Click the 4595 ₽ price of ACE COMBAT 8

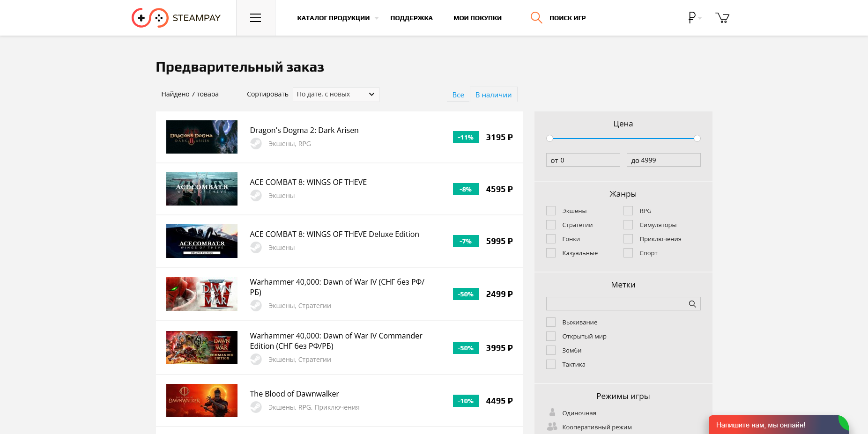499,189
